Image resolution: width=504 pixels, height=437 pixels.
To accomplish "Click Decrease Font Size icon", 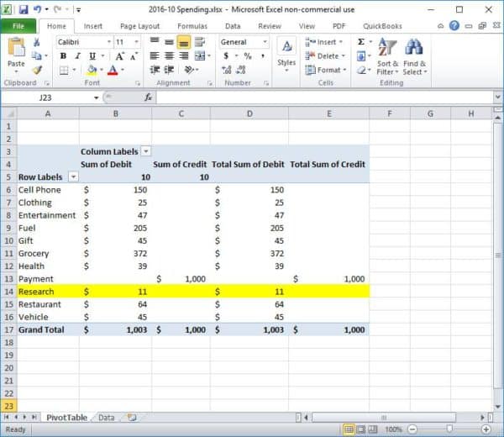I will pyautogui.click(x=134, y=56).
